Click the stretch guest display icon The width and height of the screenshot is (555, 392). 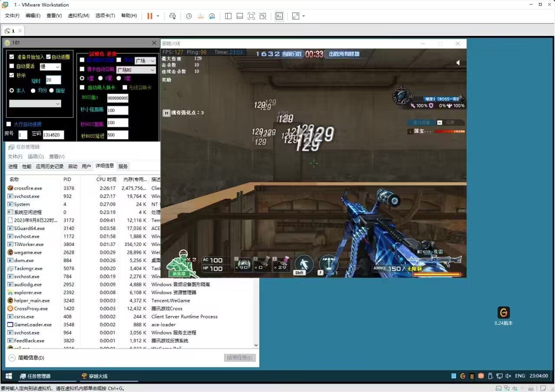[x=296, y=16]
